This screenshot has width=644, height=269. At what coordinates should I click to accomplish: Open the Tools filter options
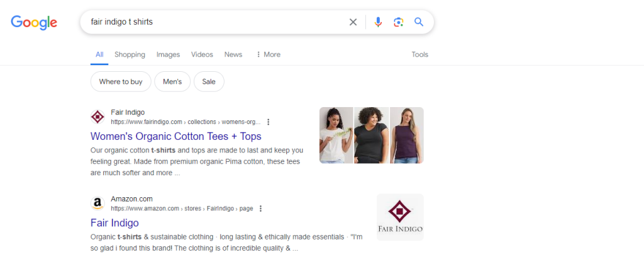[x=419, y=54]
